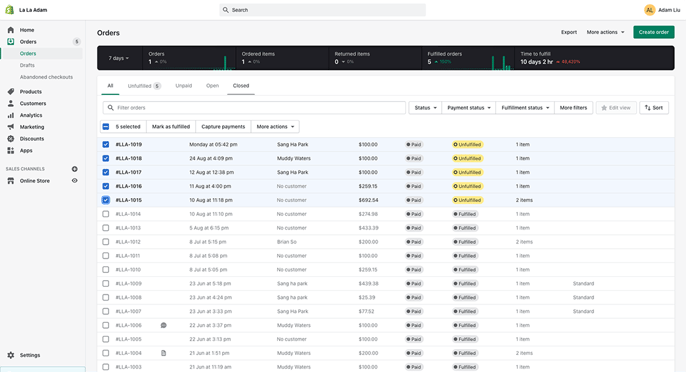Open the note icon on order #LLA-1006
The image size is (686, 372).
click(x=164, y=325)
